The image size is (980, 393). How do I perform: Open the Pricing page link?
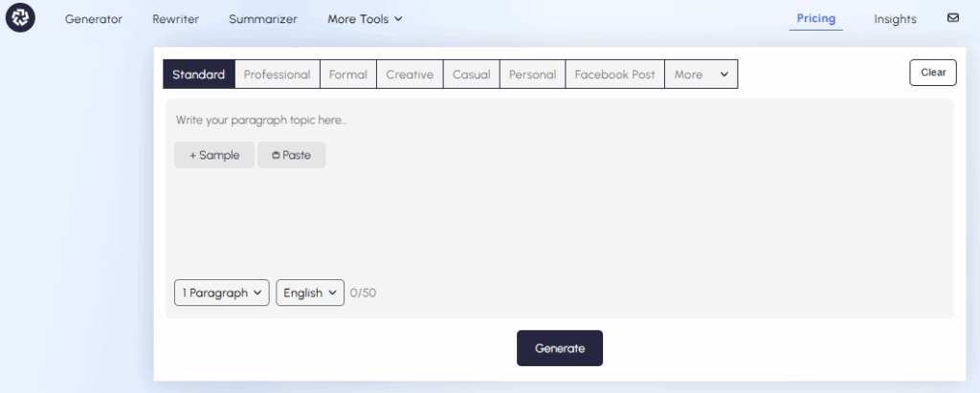tap(815, 18)
